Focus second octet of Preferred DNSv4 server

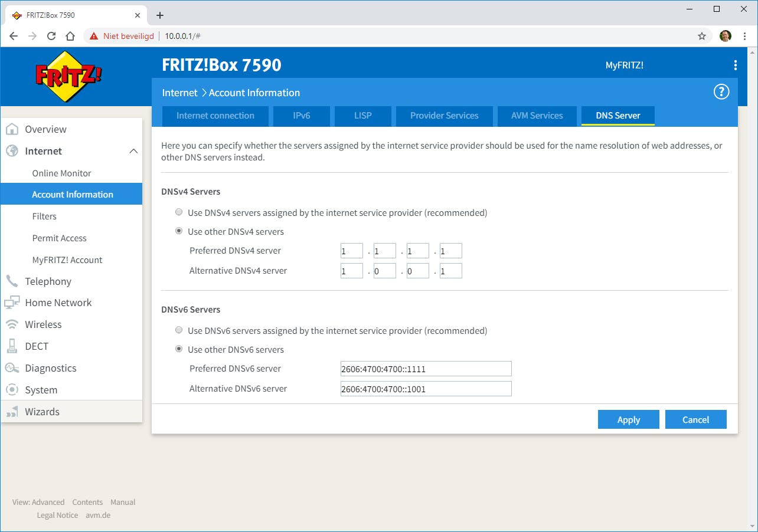(385, 251)
